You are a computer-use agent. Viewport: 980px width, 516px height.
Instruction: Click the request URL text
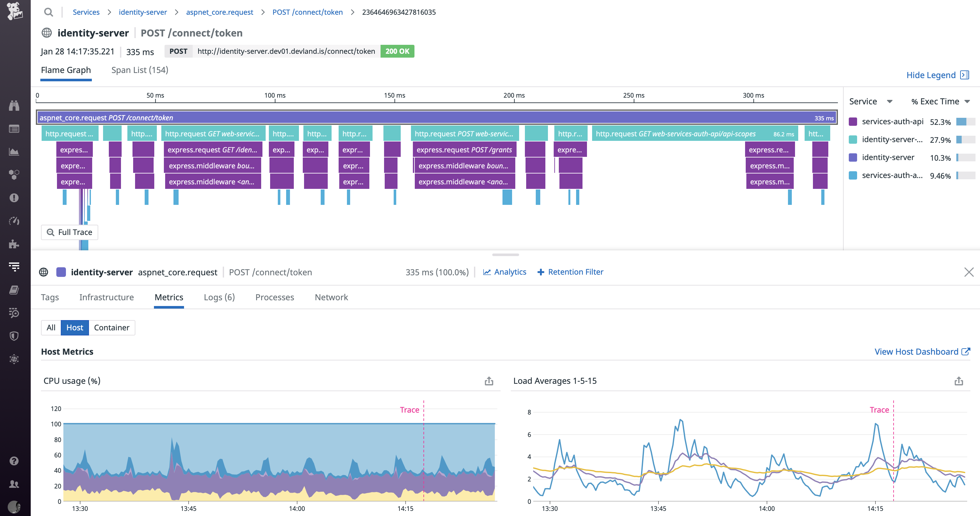pyautogui.click(x=286, y=51)
